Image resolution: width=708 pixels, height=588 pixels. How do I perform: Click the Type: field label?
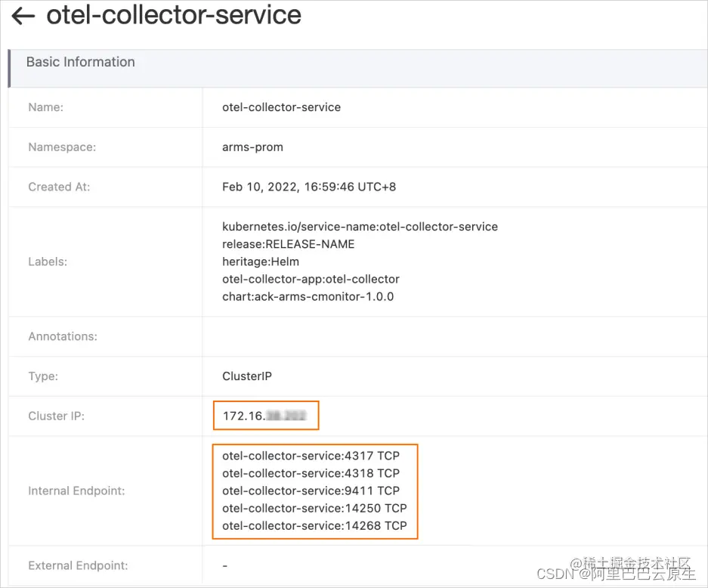click(43, 376)
